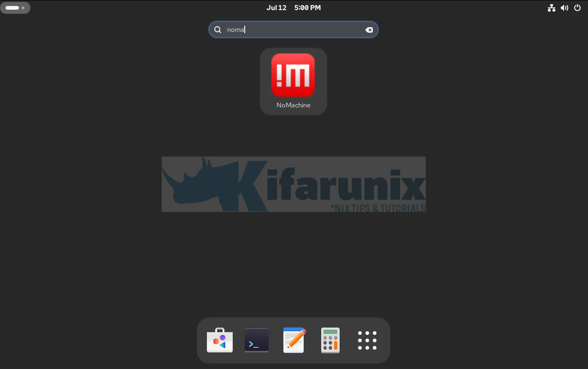
Task: Open Terminal from the dock
Action: (x=257, y=340)
